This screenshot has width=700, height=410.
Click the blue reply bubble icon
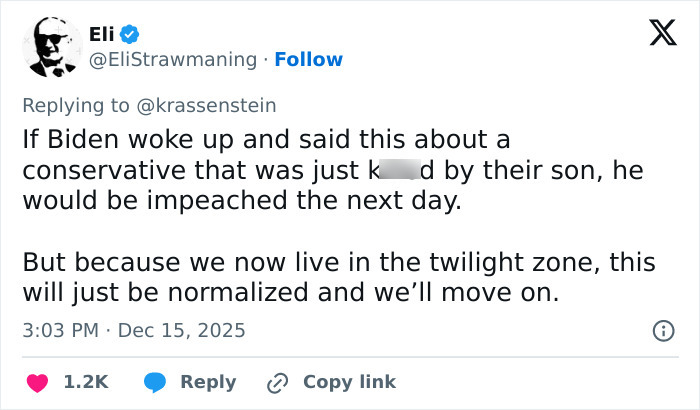(154, 382)
